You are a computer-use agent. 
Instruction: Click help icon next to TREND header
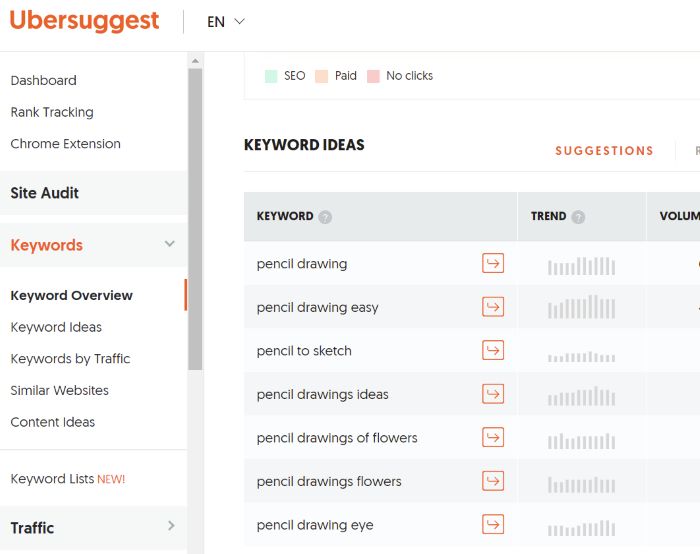pyautogui.click(x=578, y=217)
